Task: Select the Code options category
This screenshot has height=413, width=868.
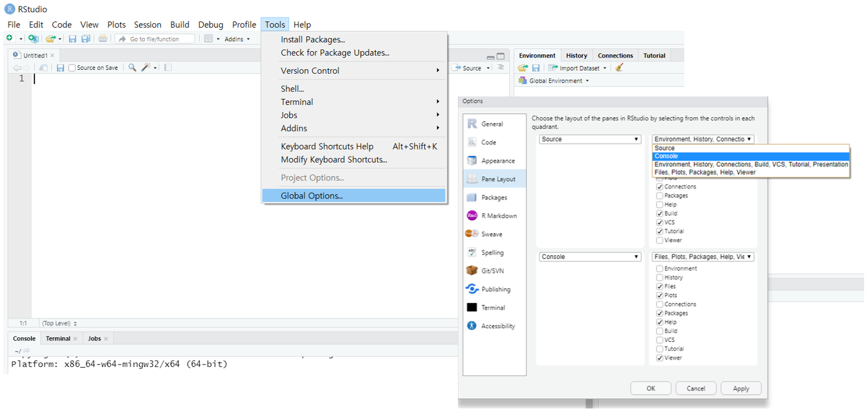Action: (495, 142)
